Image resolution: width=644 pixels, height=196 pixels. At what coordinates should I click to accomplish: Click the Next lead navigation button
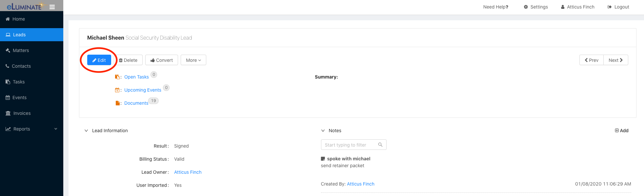616,60
